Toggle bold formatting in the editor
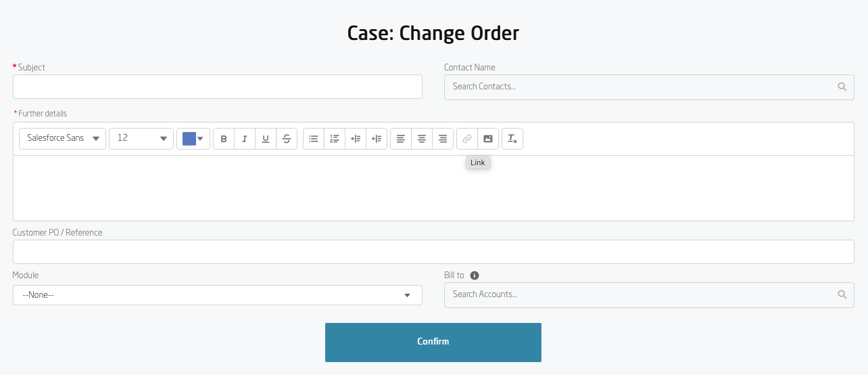The width and height of the screenshot is (868, 375). click(224, 139)
